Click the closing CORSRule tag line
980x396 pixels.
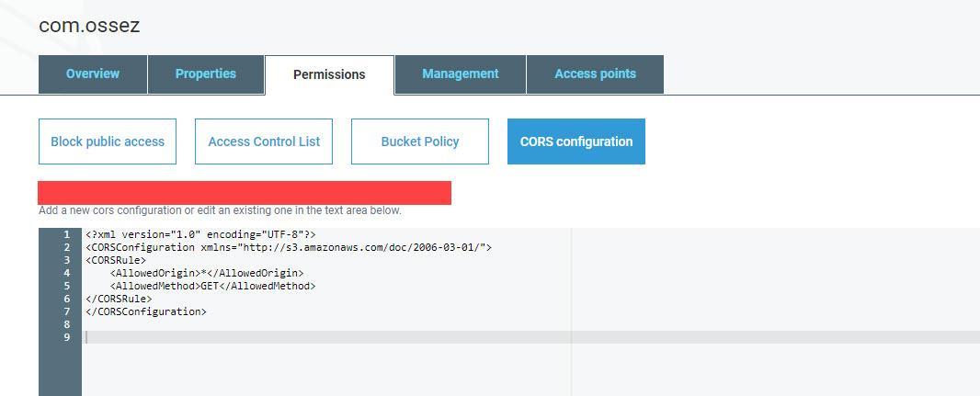point(119,299)
